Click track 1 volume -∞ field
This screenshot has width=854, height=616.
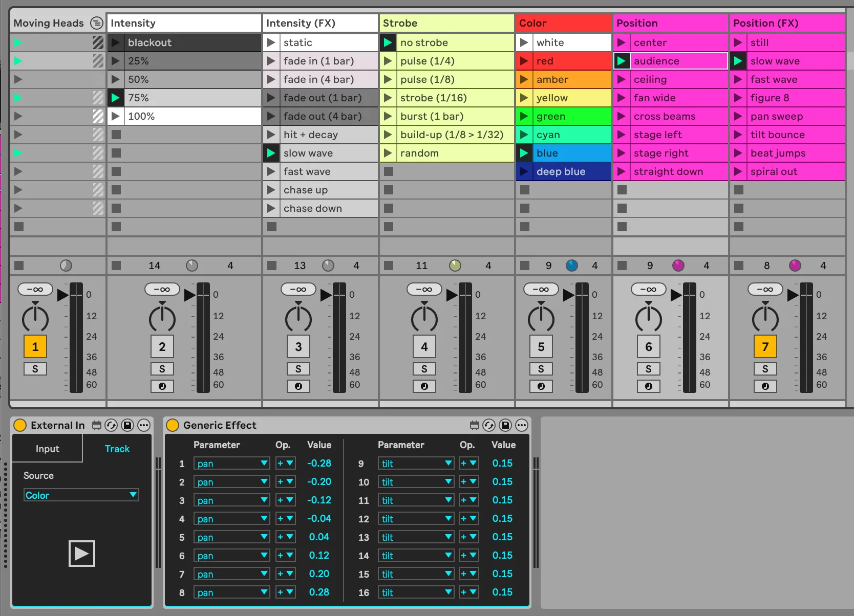(35, 289)
